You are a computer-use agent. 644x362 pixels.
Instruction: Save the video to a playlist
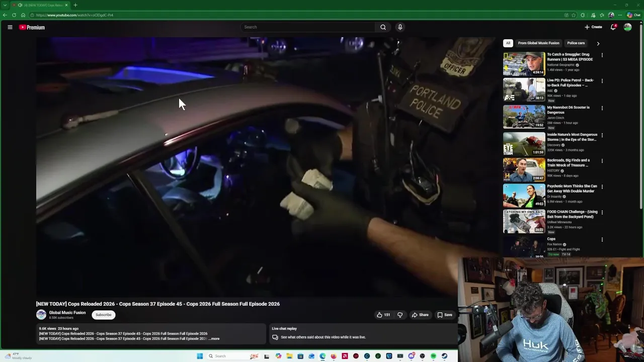click(445, 315)
